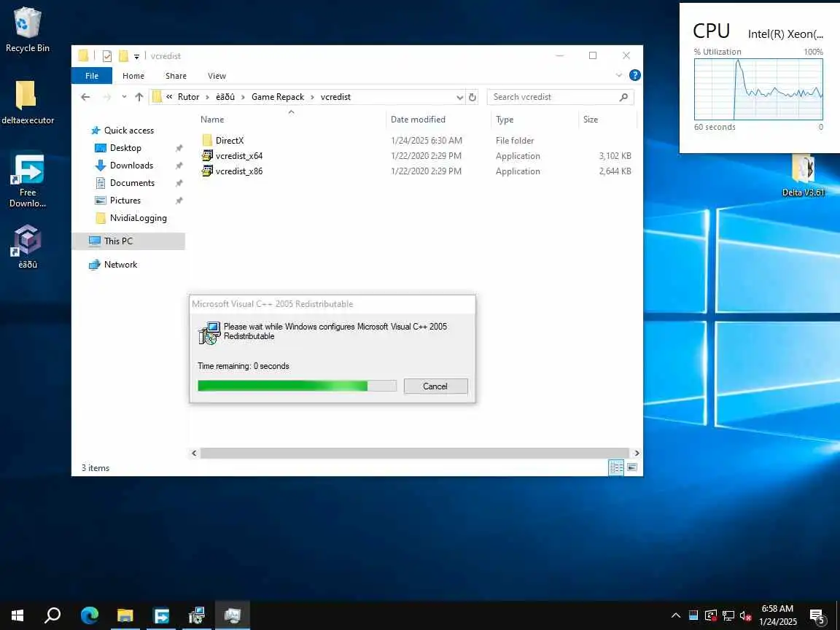Viewport: 840px width, 630px height.
Task: Select the Delta V3.61 desktop folder
Action: (x=803, y=176)
